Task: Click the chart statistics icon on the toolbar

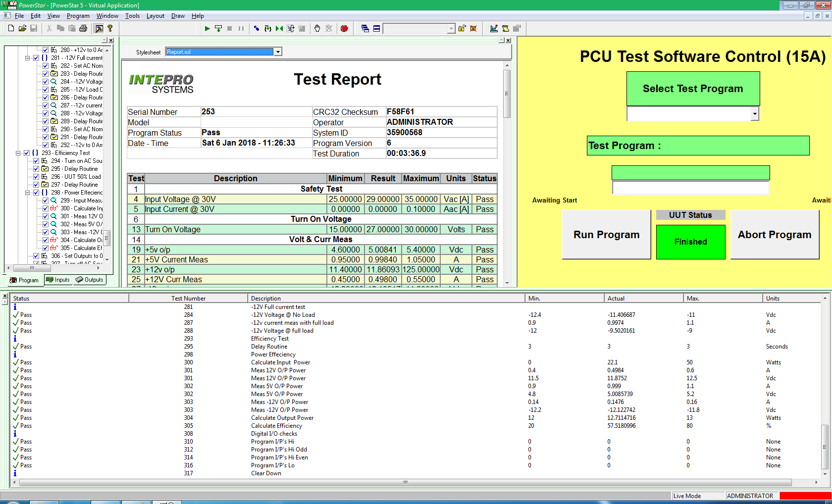Action: pos(493,28)
